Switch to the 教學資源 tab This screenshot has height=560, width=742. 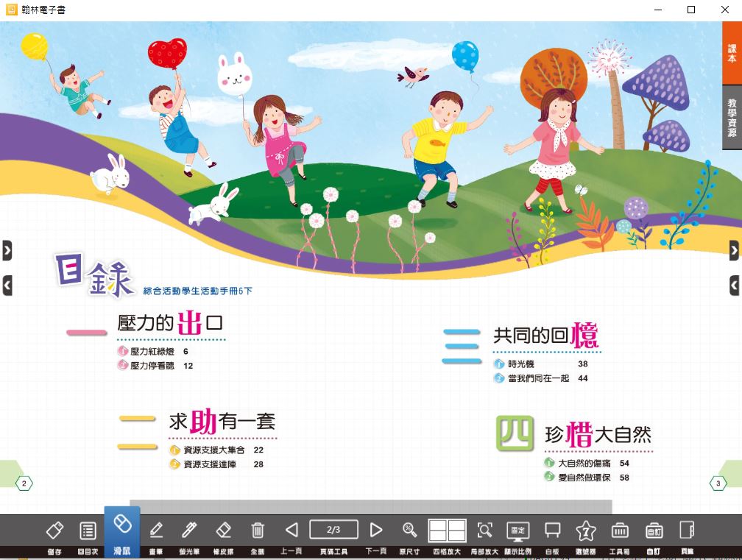(732, 118)
